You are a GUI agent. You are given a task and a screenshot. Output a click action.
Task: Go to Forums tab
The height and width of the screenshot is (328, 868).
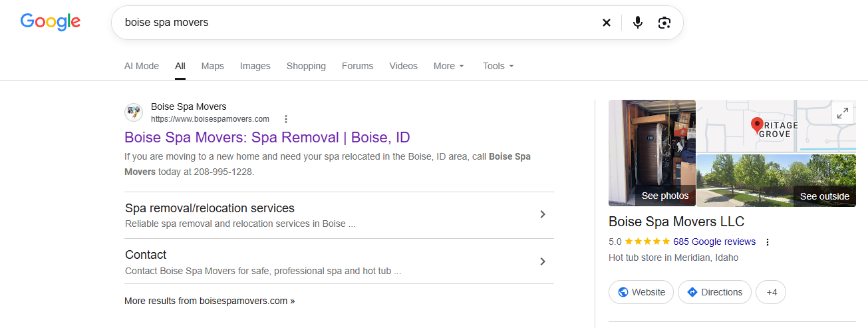[x=358, y=66]
